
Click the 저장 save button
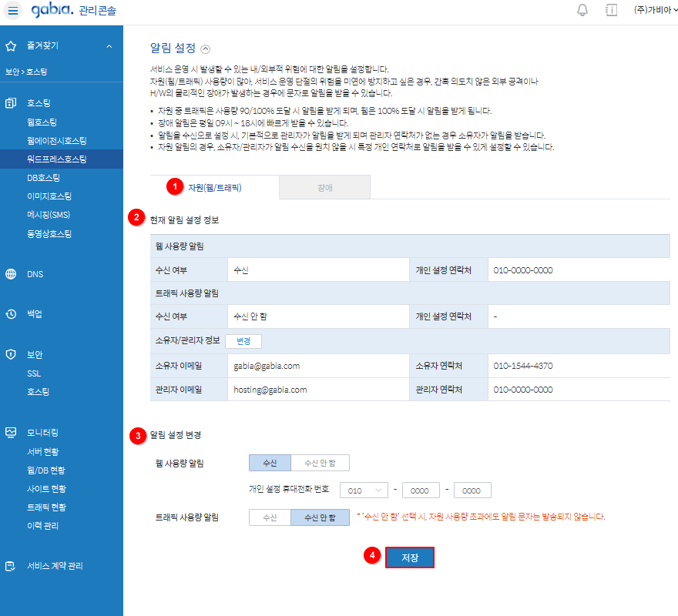click(410, 557)
